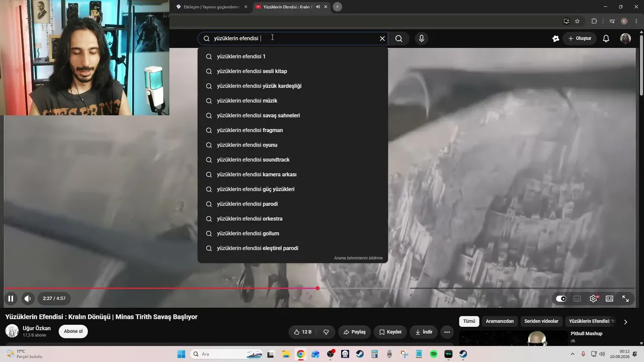Start voice search with microphone
Image resolution: width=644 pixels, height=362 pixels.
pos(422,39)
